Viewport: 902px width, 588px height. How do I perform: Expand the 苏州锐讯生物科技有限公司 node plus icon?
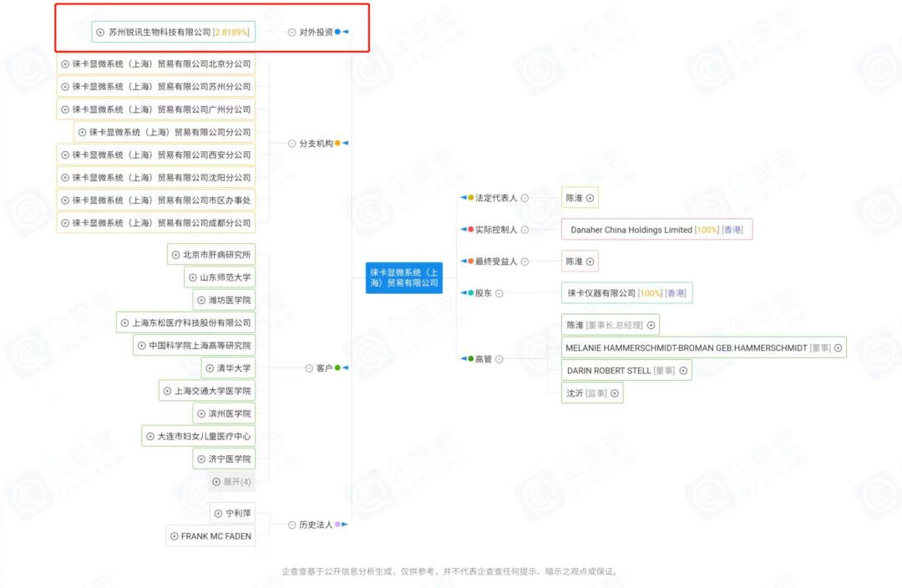(x=101, y=33)
